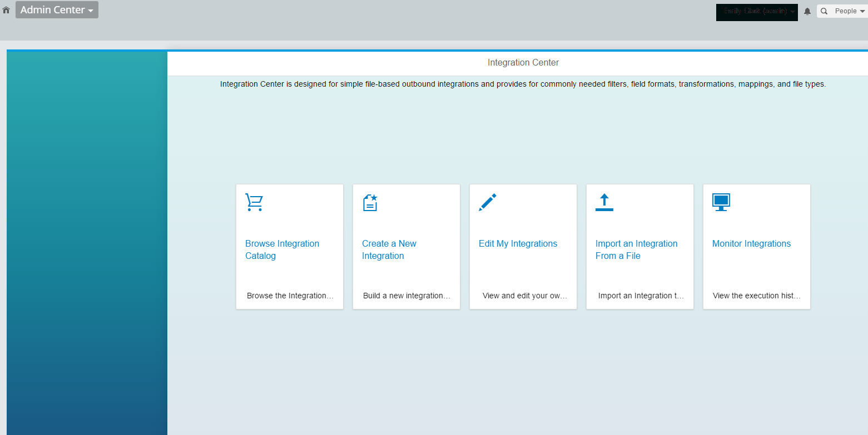Screen dimensions: 868x435
Task: Open Import an Integration From a File
Action: [x=637, y=249]
